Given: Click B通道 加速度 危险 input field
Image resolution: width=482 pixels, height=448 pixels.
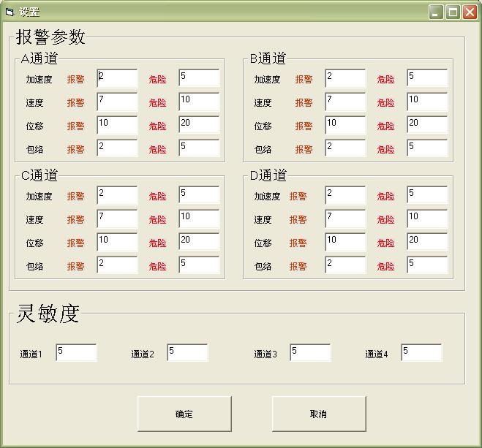Looking at the screenshot, I should coord(427,79).
